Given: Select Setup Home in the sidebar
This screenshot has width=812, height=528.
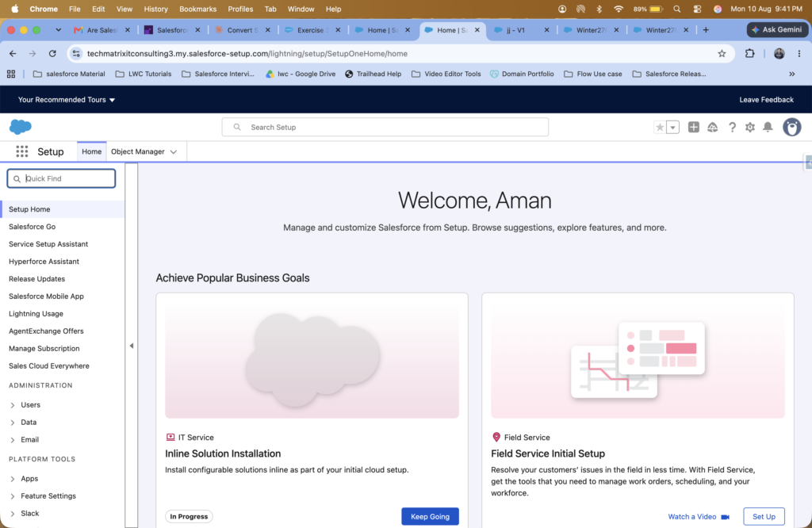Looking at the screenshot, I should pos(63,209).
